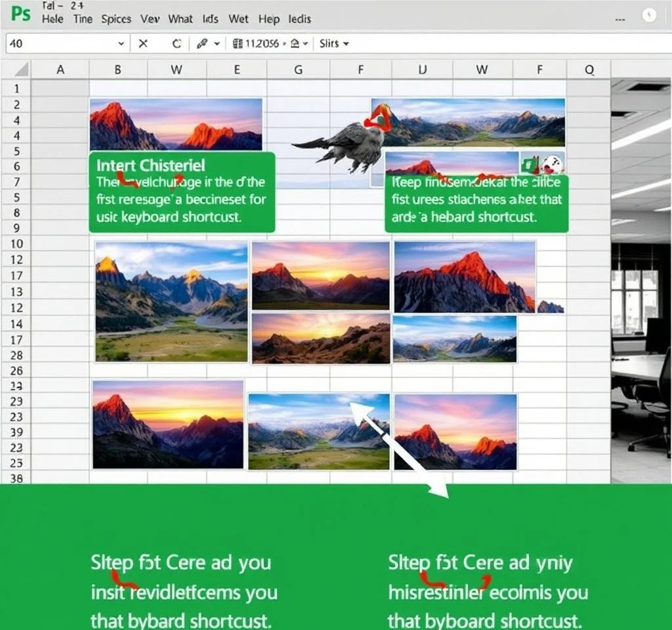Expand the dropdown arrow next to pen icon

(x=217, y=44)
